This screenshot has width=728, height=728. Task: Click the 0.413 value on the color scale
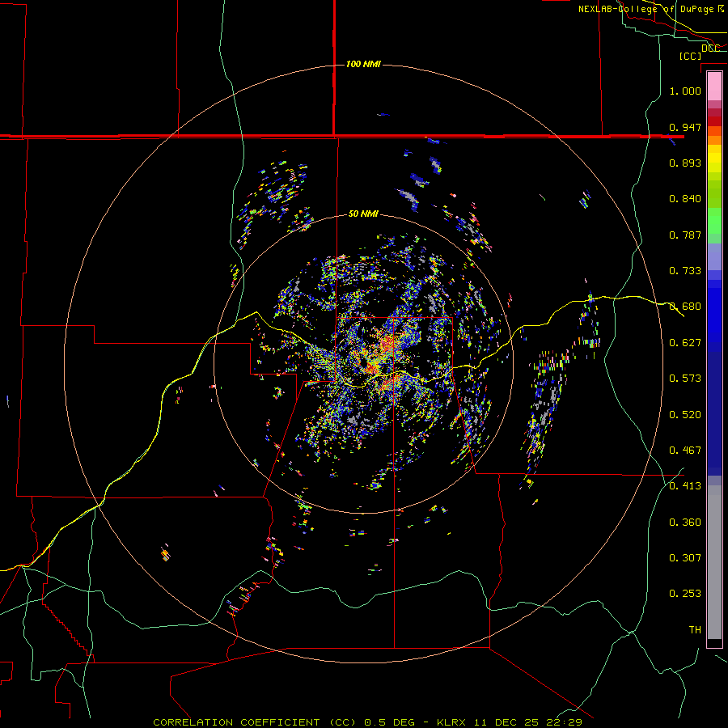(x=685, y=486)
